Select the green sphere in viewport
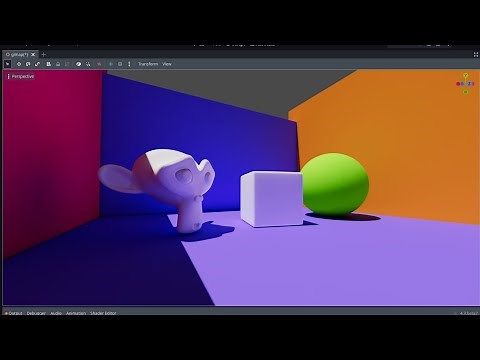 click(335, 183)
